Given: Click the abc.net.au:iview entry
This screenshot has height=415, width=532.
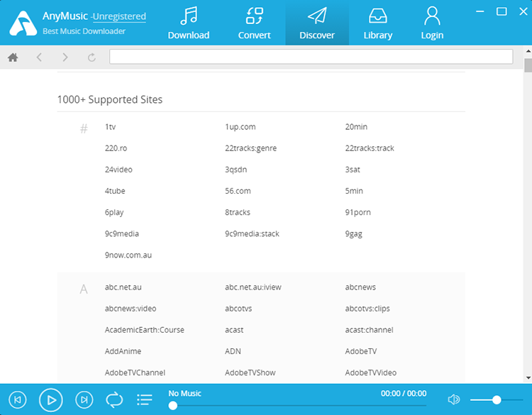Looking at the screenshot, I should click(x=253, y=287).
